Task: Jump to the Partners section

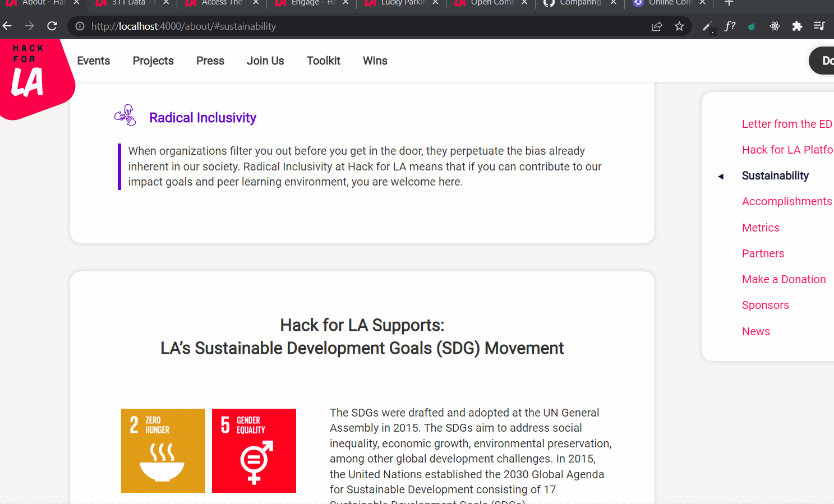Action: pos(763,253)
